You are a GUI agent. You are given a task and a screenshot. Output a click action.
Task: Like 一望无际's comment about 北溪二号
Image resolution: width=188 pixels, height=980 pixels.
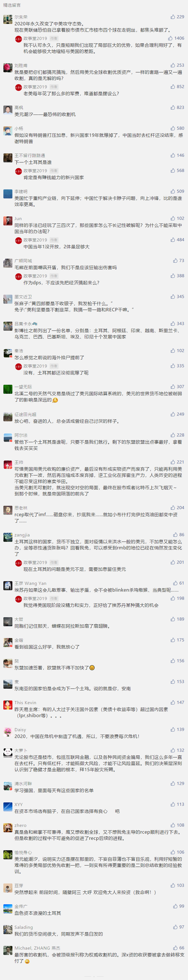[173, 386]
